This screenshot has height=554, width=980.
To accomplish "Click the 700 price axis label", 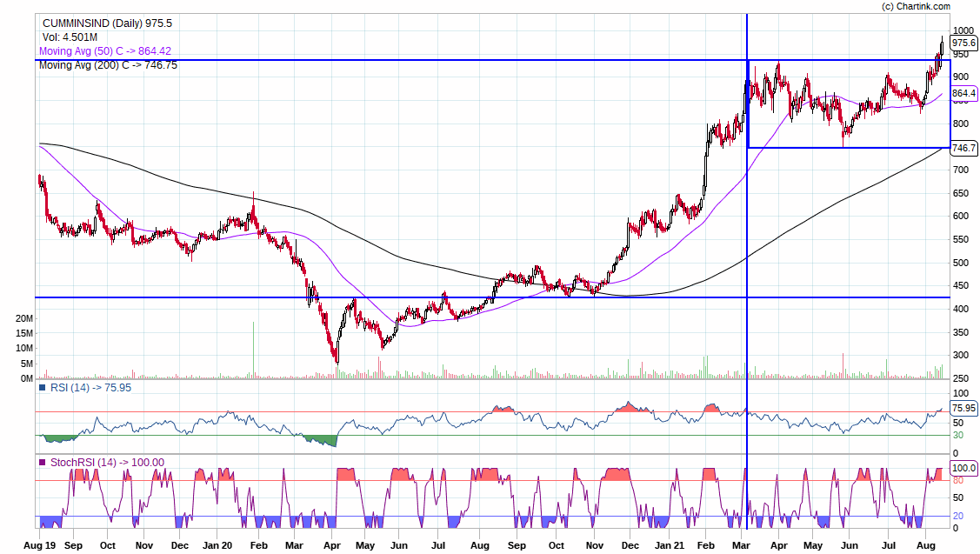I will [x=961, y=170].
